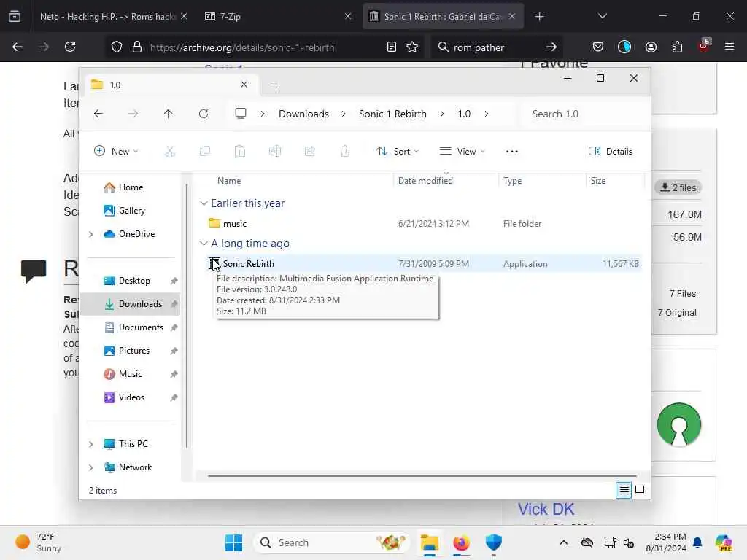Click the Delete trash icon in Explorer

344,152
